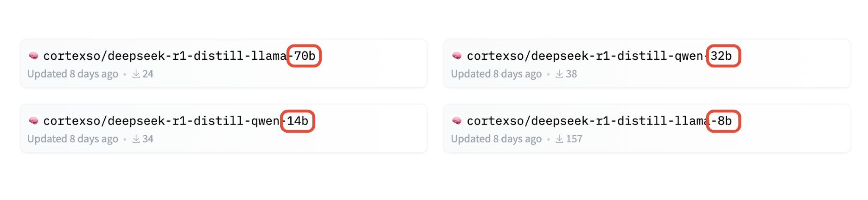
Task: Click the download icon next to count 38
Action: (559, 74)
